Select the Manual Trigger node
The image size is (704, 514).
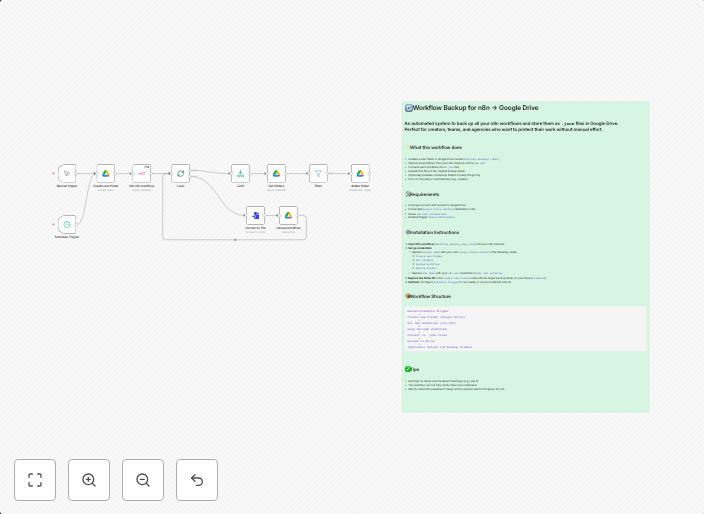click(67, 173)
